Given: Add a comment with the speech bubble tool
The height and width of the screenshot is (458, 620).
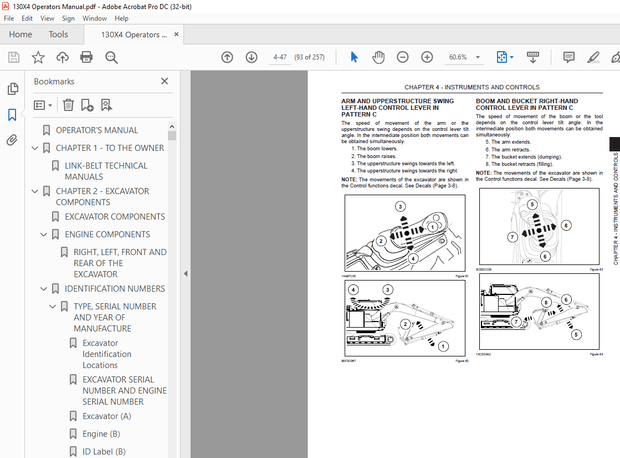Looking at the screenshot, I should [569, 57].
